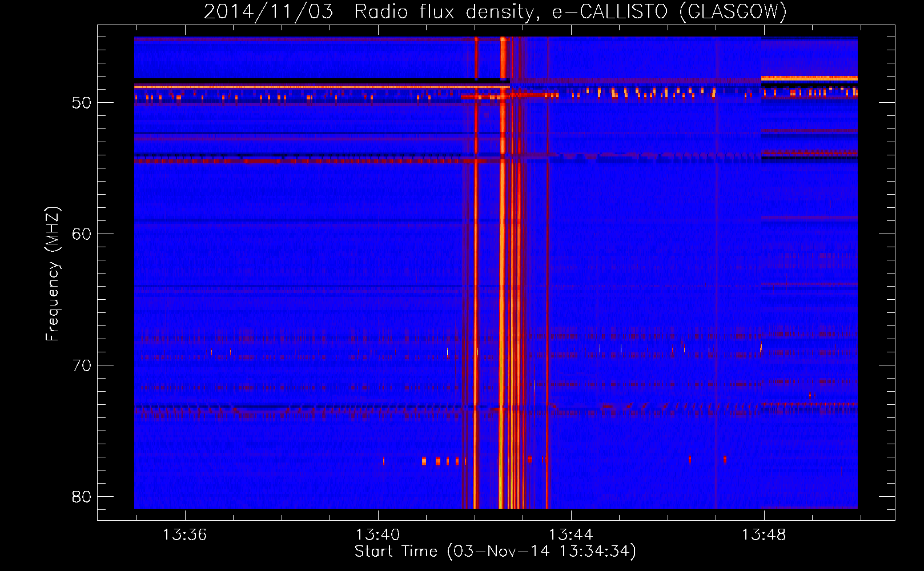Click the 13:48 time tick label
This screenshot has height=571, width=924.
coord(764,535)
